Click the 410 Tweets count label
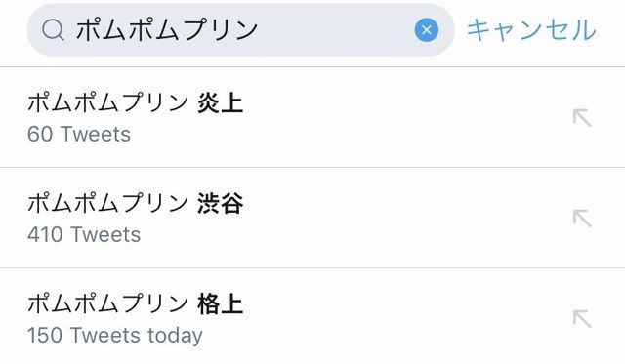This screenshot has height=364, width=625. click(84, 234)
